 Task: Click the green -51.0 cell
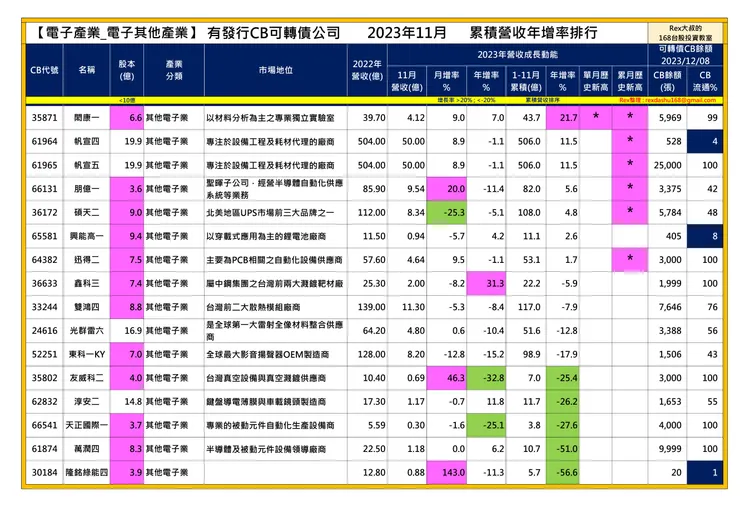tap(563, 448)
